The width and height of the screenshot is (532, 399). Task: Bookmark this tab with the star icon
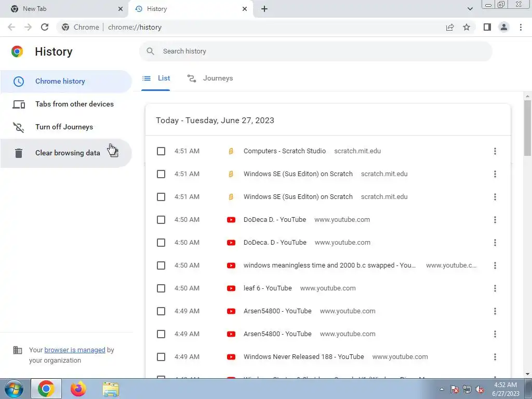click(x=467, y=27)
